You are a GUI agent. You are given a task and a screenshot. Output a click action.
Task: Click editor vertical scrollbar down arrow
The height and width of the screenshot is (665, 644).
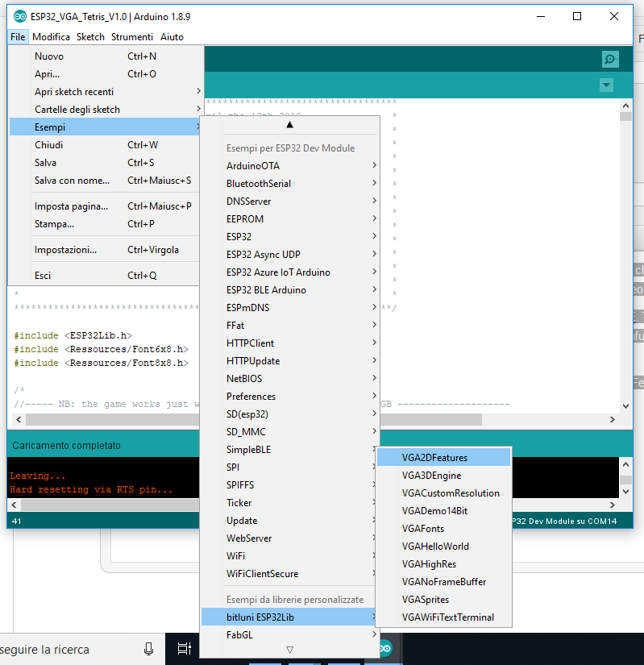point(625,406)
